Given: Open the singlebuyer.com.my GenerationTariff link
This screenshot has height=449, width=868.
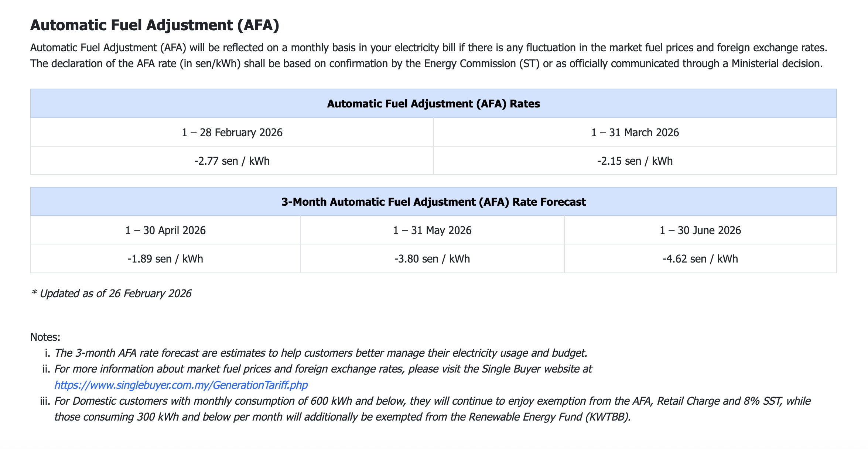Looking at the screenshot, I should 181,385.
